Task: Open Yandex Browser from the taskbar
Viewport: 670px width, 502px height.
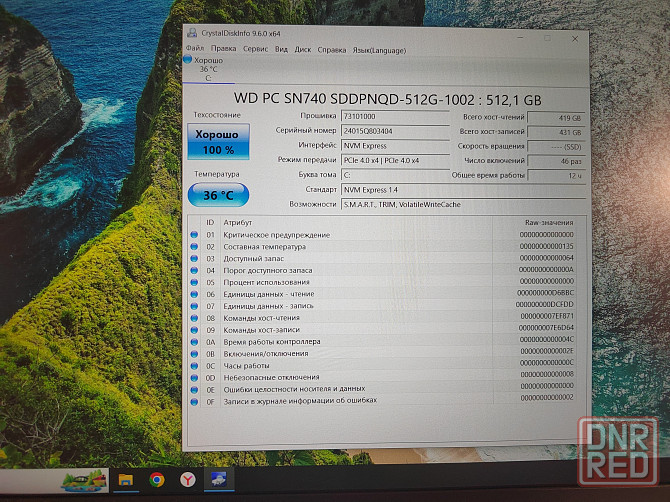Action: coord(188,480)
